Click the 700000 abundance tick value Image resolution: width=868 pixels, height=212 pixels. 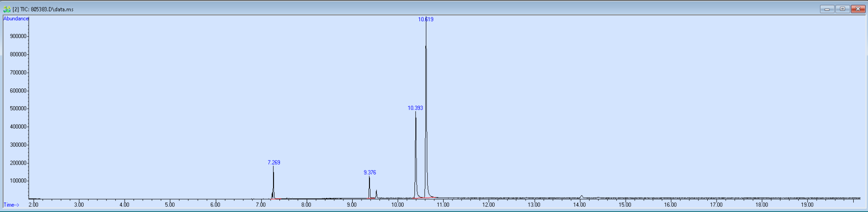point(18,73)
